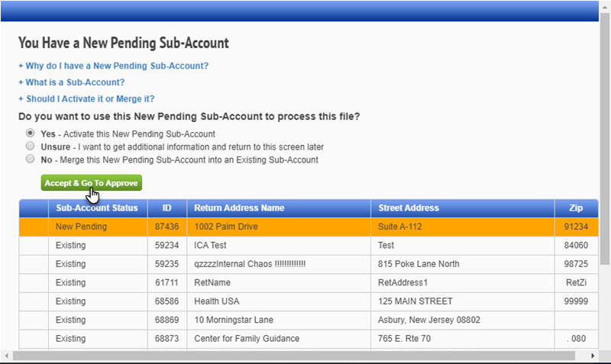Select the Center for Family Guidance row
This screenshot has height=364, width=611.
305,338
